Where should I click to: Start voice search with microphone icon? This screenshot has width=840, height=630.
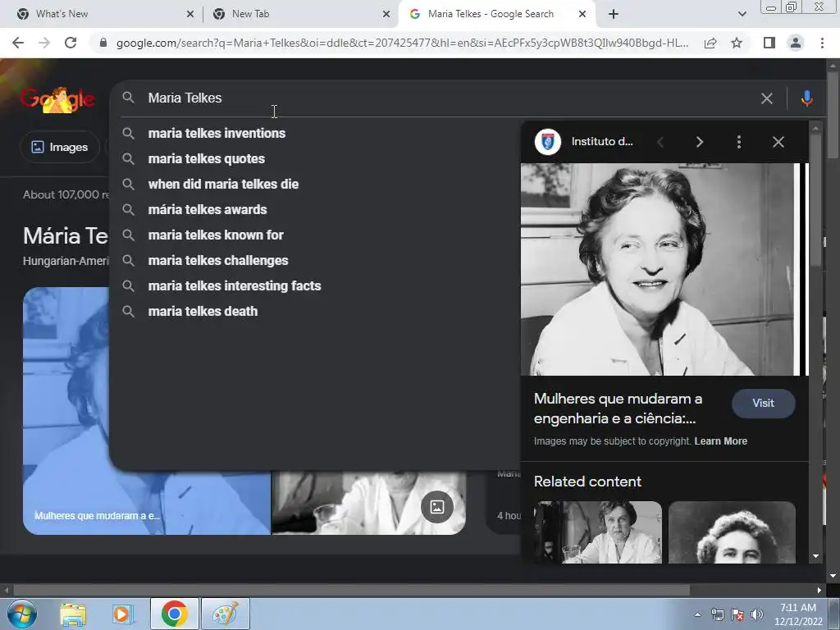coord(807,98)
